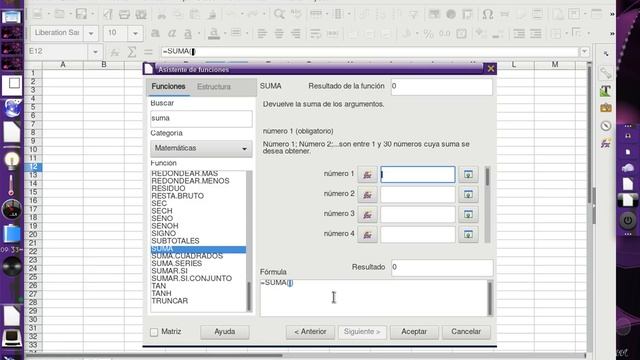
Task: Confirm with the Aceptar button
Action: pos(414,332)
